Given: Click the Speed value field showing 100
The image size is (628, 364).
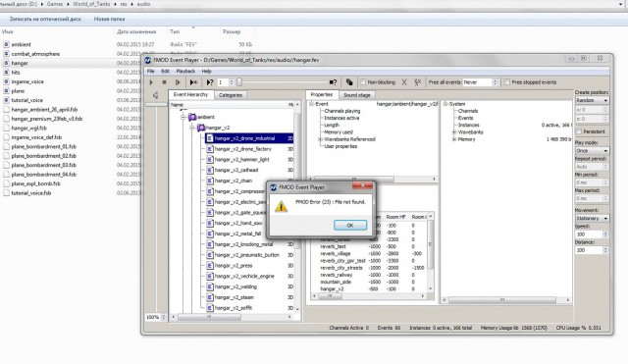Looking at the screenshot, I should [589, 234].
